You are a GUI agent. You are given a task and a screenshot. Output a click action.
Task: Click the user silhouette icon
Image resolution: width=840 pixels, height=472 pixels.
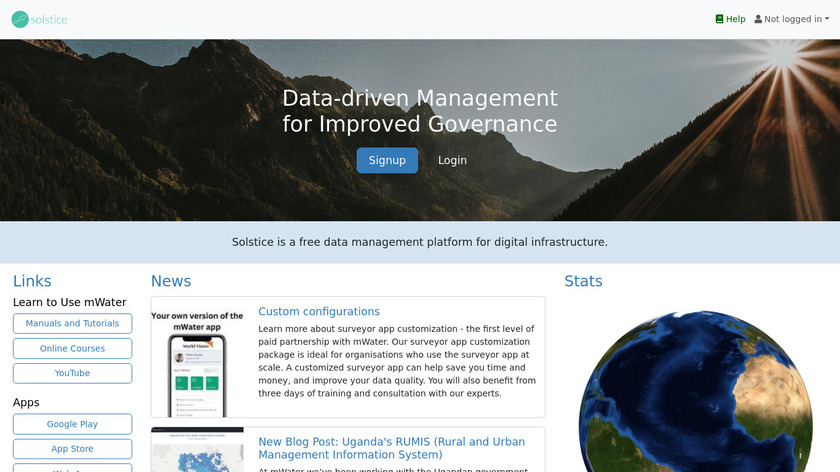click(x=758, y=19)
